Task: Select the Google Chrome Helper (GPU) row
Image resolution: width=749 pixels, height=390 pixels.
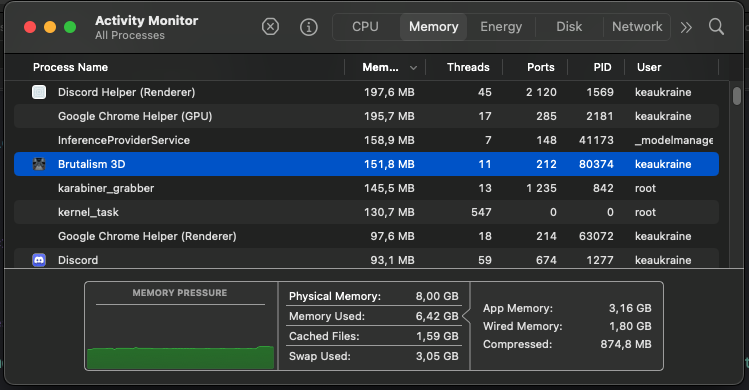Action: pos(366,116)
